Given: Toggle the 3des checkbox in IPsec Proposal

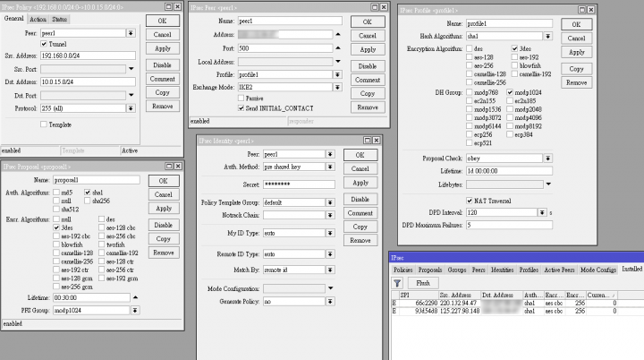Looking at the screenshot, I should click(56, 227).
